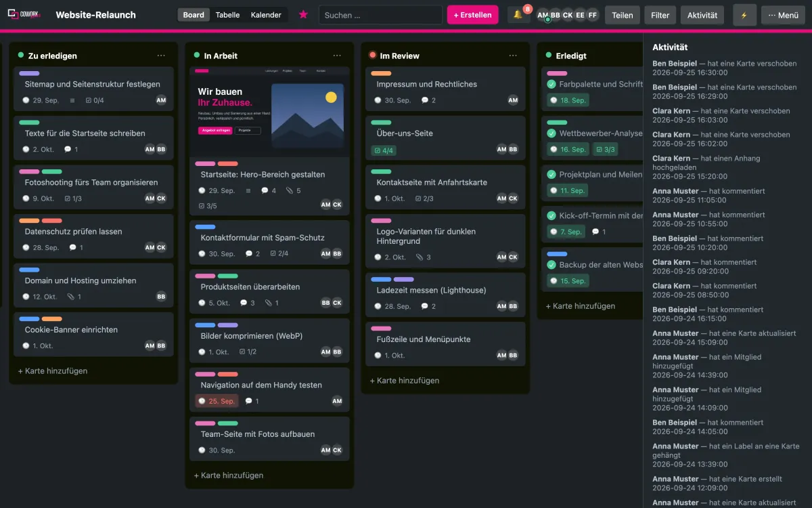The image size is (812, 508).
Task: Click the 4/4 checklist badge on Über-uns-Seite
Action: click(x=383, y=150)
